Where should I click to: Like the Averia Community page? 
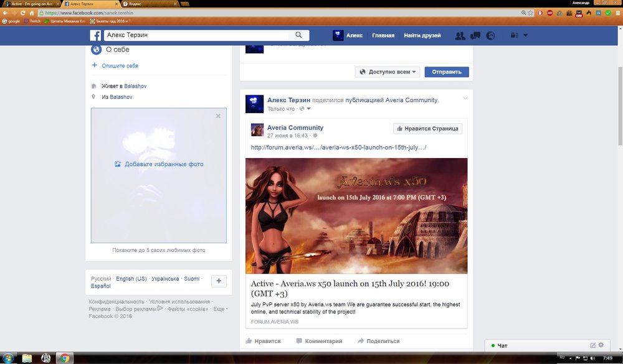[427, 128]
